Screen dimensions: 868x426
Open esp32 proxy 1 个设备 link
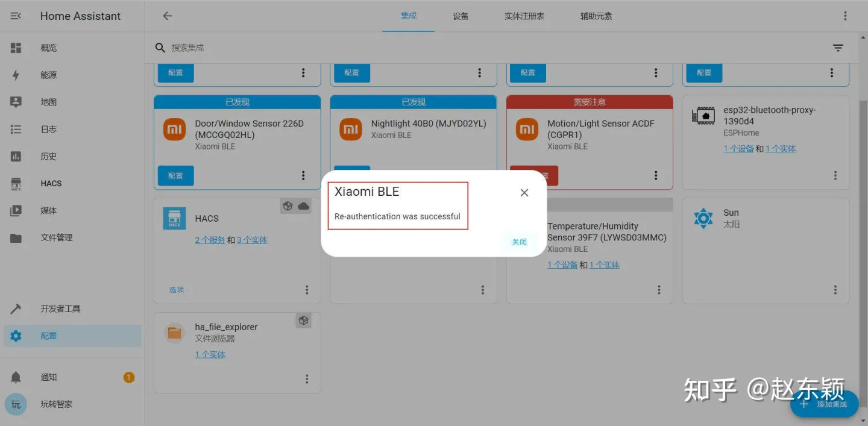click(x=738, y=148)
